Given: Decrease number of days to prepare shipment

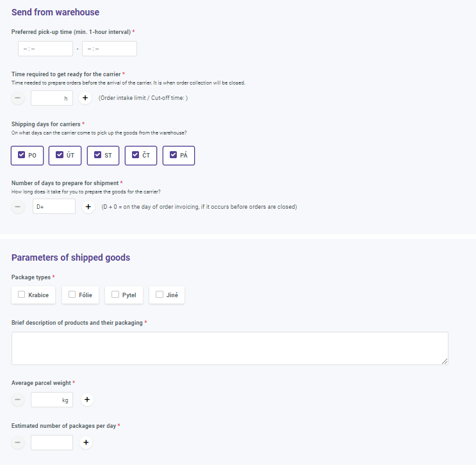Looking at the screenshot, I should (x=17, y=207).
